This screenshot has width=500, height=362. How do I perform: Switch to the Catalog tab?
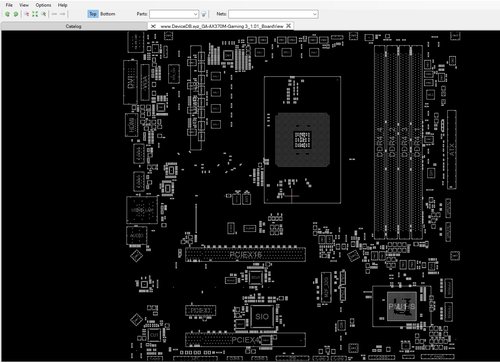point(73,26)
